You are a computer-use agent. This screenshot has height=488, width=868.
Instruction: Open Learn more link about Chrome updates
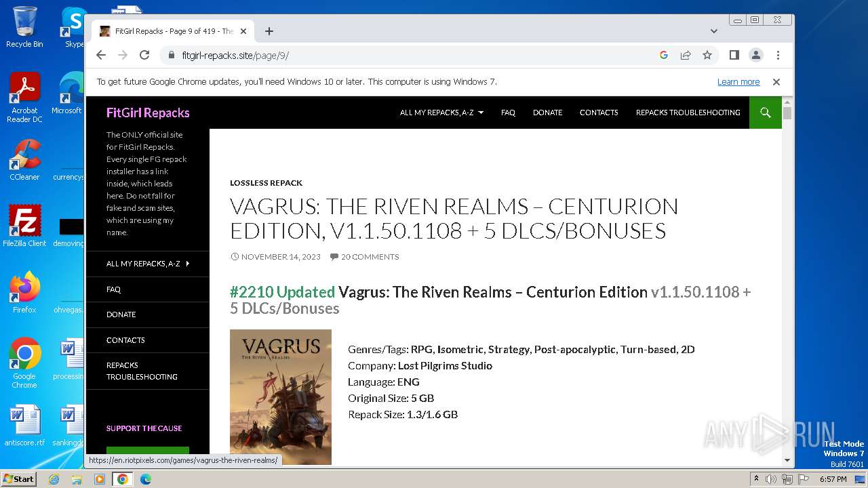pos(738,82)
